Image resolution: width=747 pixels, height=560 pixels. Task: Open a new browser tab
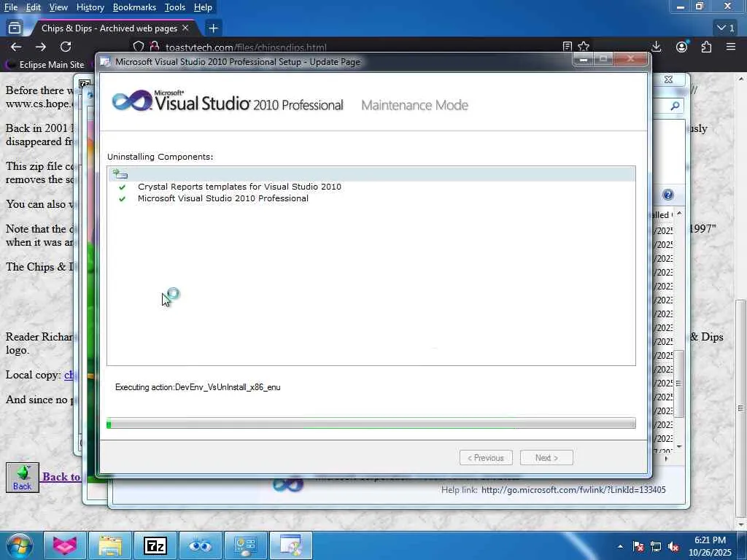click(x=214, y=28)
